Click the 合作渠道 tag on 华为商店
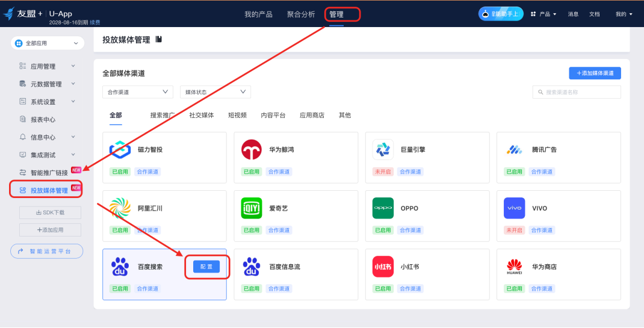Screen dimensions: 644x328 542,289
